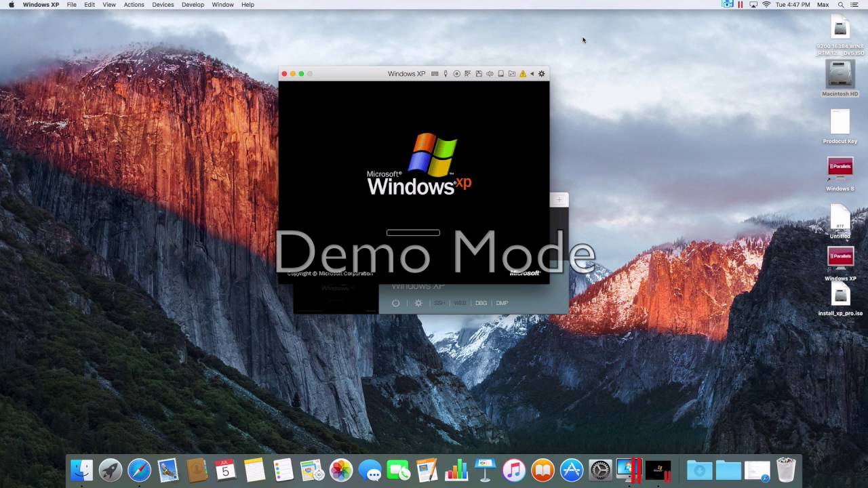Open the View menu

click(x=109, y=5)
